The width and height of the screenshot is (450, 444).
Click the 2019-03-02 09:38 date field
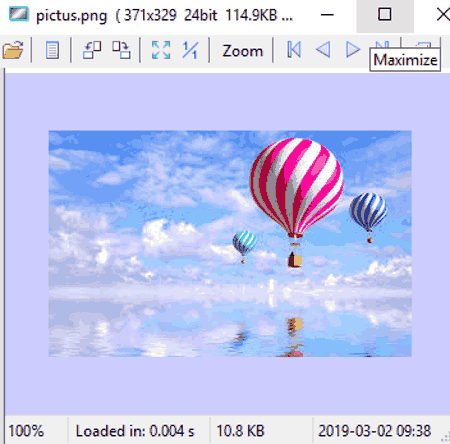coord(374,431)
